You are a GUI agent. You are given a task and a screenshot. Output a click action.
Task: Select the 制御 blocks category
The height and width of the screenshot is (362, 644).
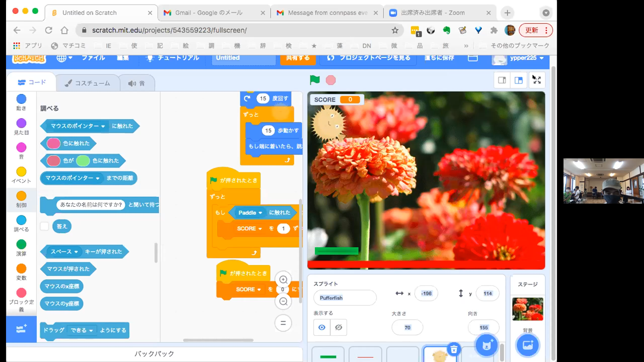[21, 199]
